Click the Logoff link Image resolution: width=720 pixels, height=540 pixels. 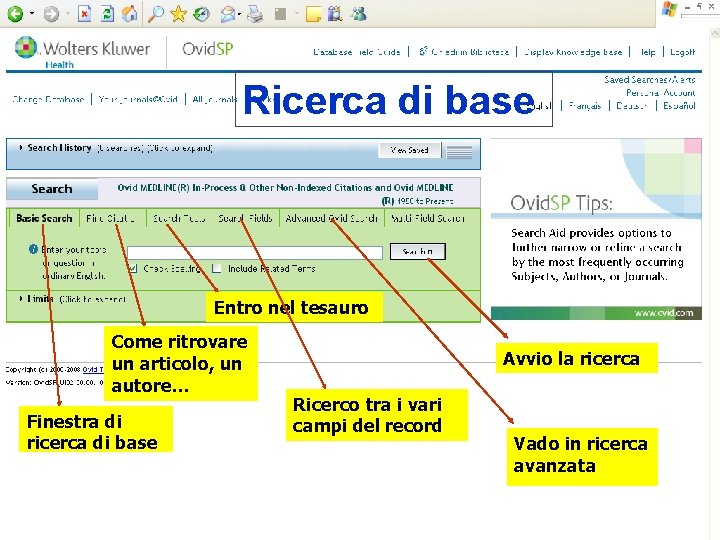pos(682,52)
